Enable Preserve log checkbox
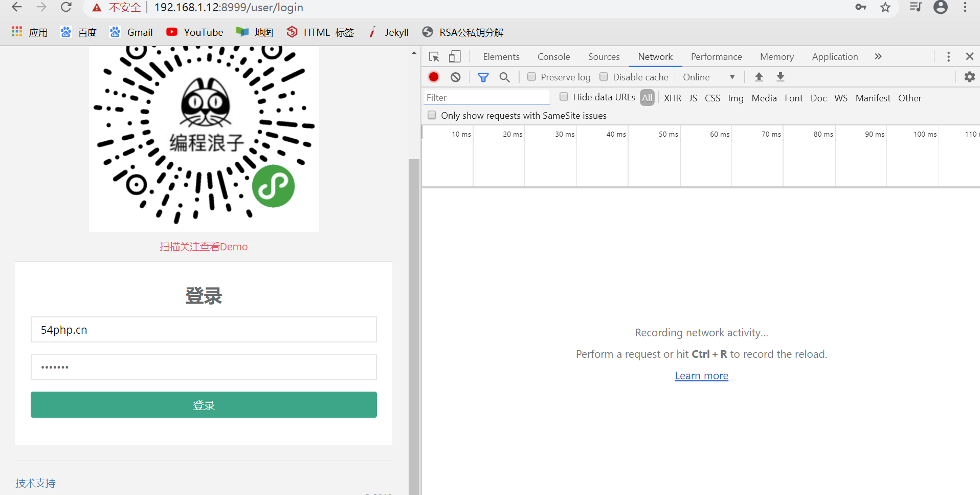Viewport: 980px width, 495px height. pos(532,76)
